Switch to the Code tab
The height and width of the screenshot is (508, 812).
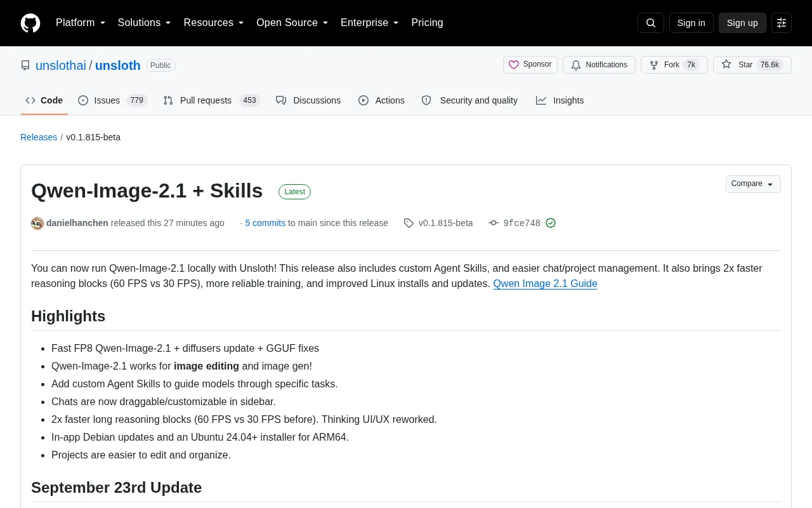(44, 100)
